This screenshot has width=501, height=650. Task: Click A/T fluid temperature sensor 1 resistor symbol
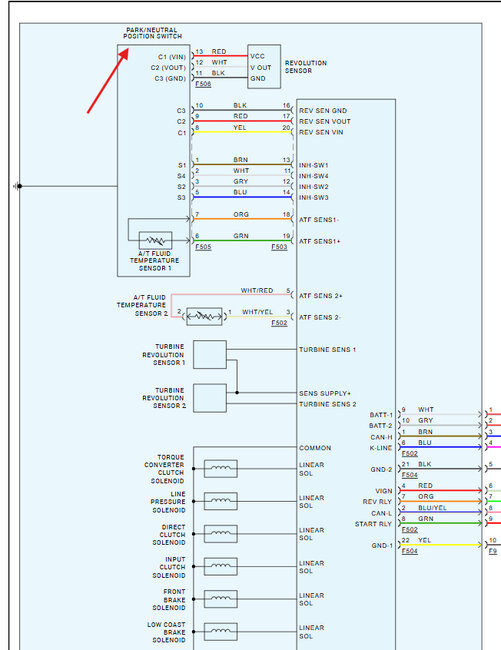tap(155, 240)
